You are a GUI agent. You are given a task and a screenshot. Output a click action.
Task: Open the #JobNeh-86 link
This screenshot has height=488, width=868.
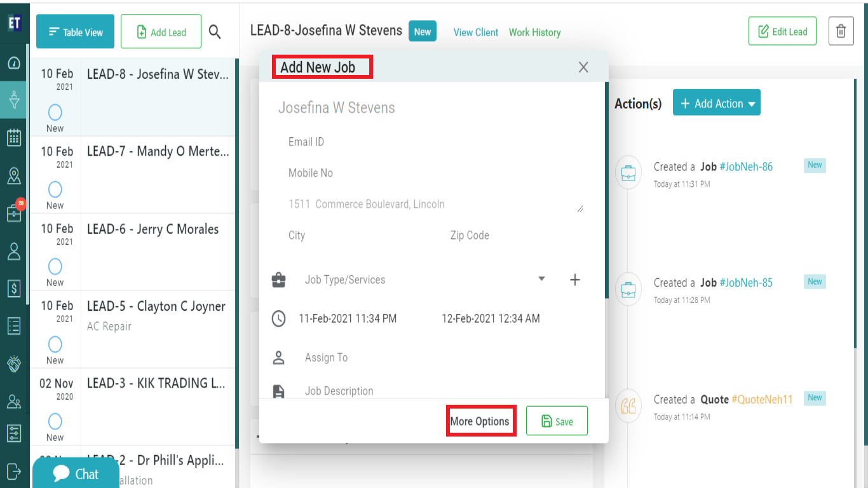point(746,167)
